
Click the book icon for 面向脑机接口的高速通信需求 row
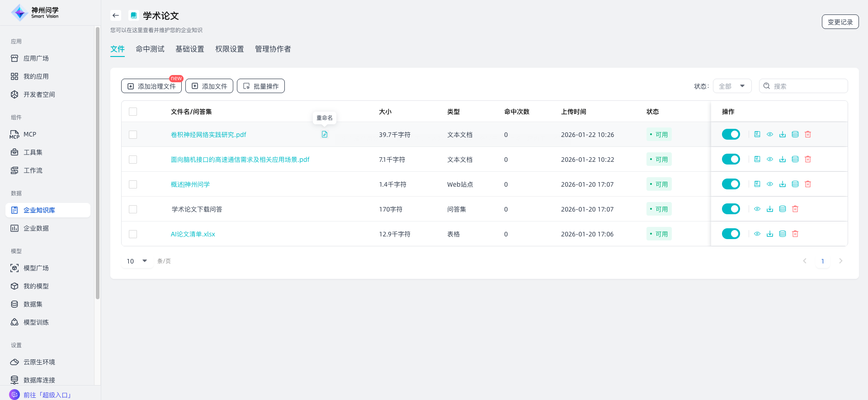click(x=757, y=159)
